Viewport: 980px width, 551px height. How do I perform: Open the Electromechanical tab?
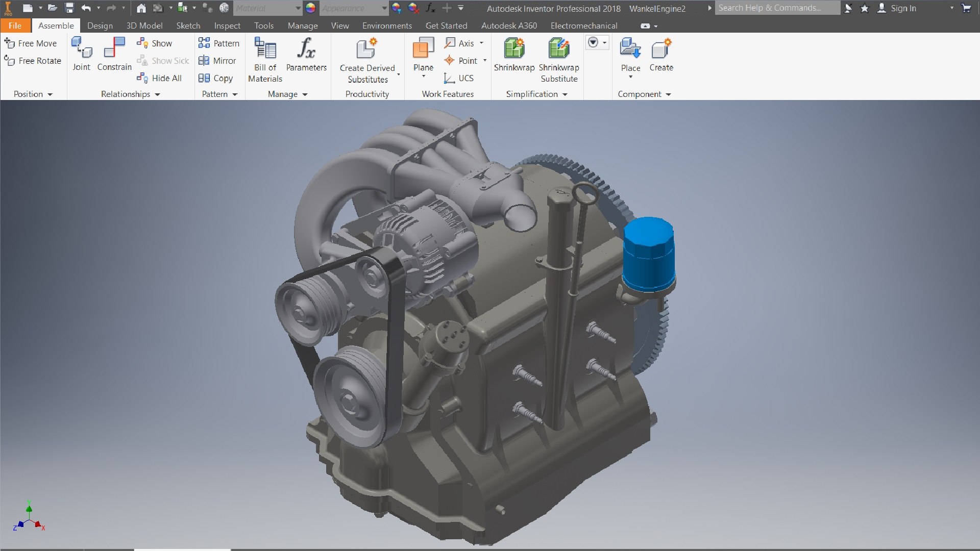pyautogui.click(x=584, y=26)
